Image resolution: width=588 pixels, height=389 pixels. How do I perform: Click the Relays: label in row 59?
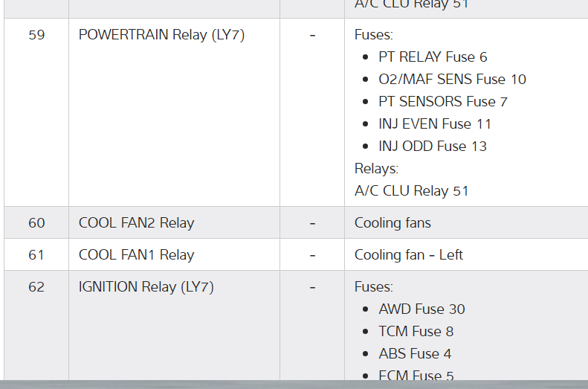click(x=376, y=169)
